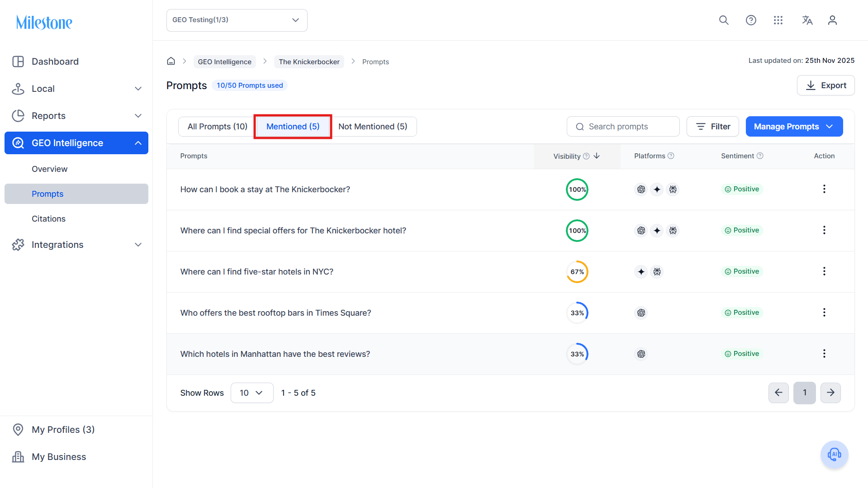This screenshot has height=488, width=868.
Task: Click prompt 'How can I book a stay at The Knickerbocker?'
Action: (x=265, y=190)
